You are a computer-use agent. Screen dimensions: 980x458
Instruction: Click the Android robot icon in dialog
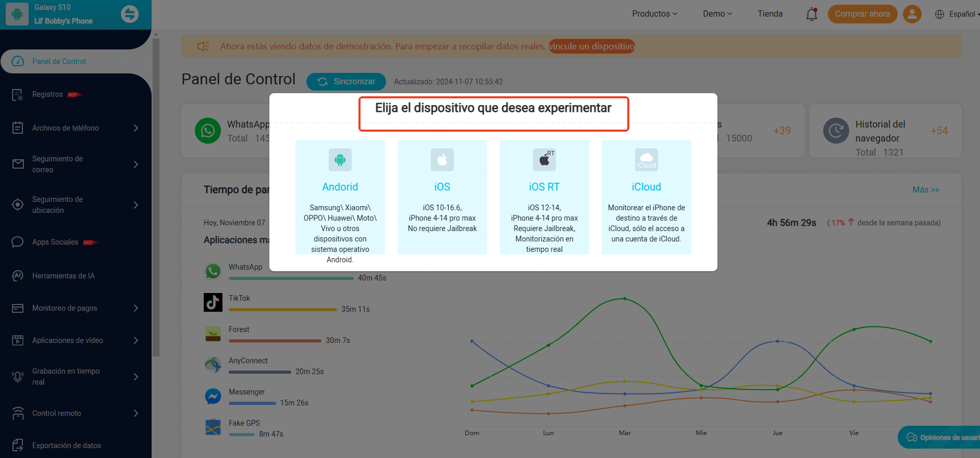point(340,160)
